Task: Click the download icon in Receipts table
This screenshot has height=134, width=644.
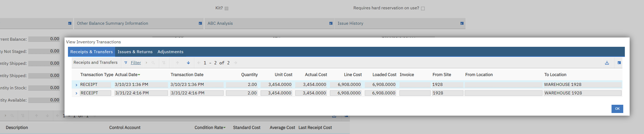Action: coord(607,63)
